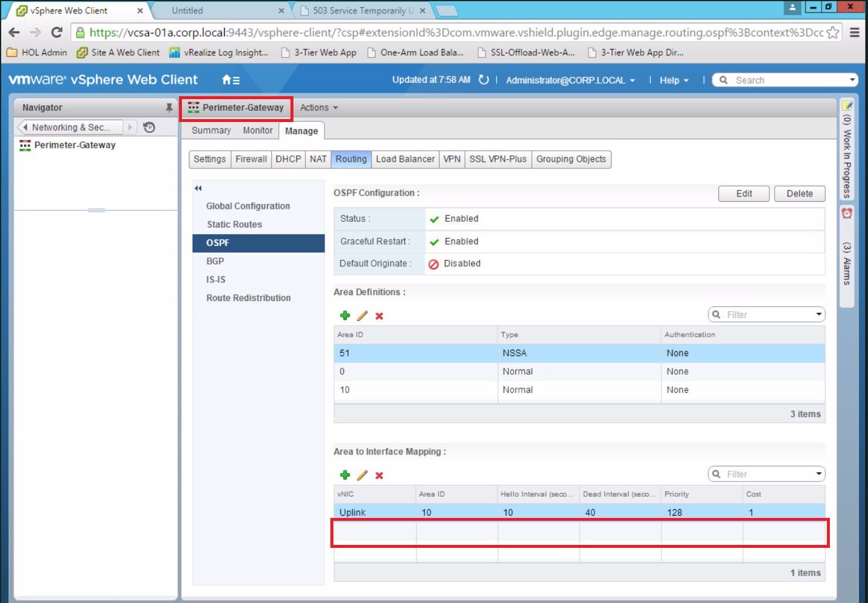Open the Work In Progress side panel
Viewport: 868px width, 603px height.
[x=847, y=150]
